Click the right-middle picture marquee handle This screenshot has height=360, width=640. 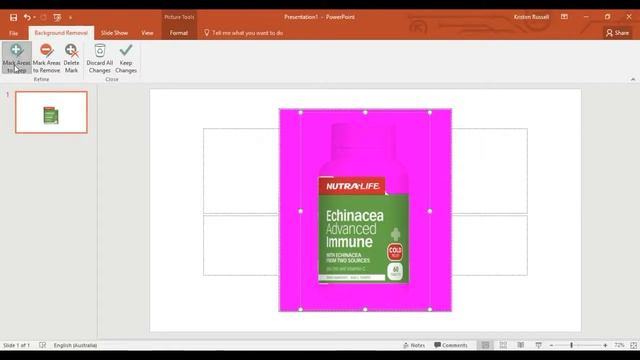(x=429, y=211)
